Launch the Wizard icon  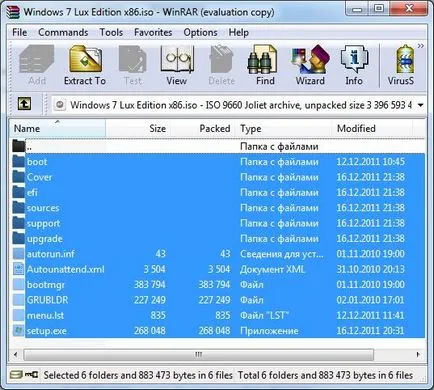click(x=310, y=60)
